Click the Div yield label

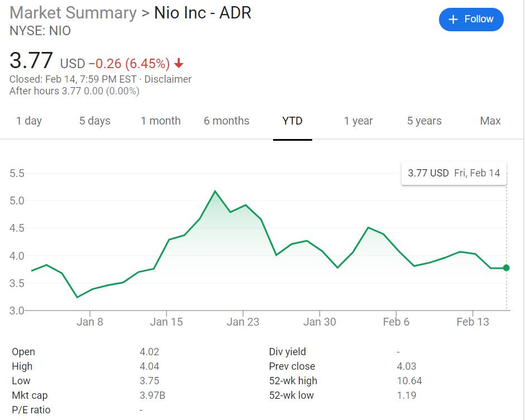point(287,352)
